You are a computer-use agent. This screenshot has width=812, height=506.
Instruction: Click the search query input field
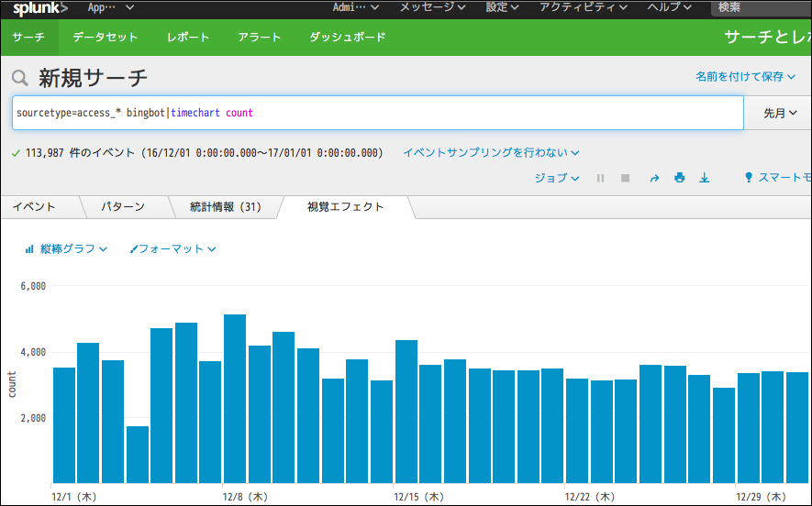376,113
